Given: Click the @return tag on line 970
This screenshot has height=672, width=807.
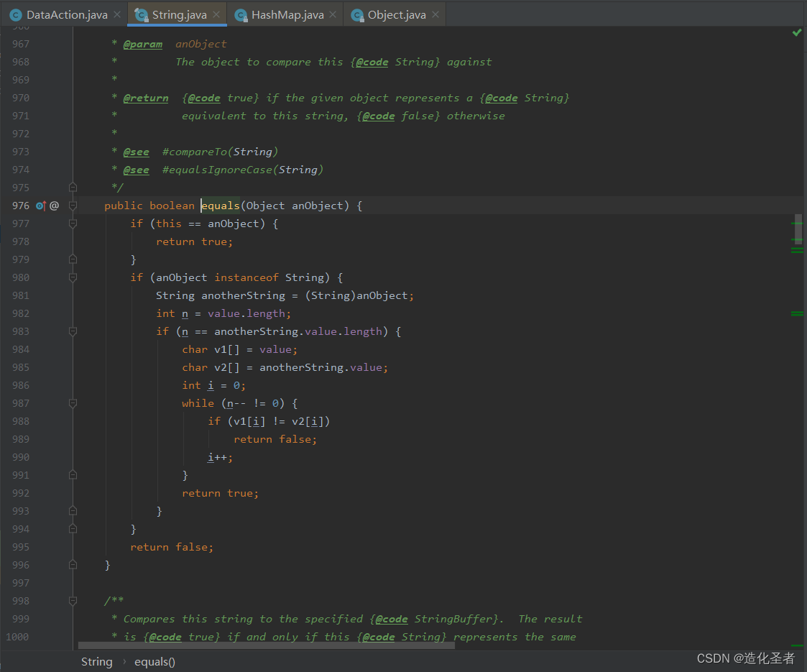Looking at the screenshot, I should 146,98.
